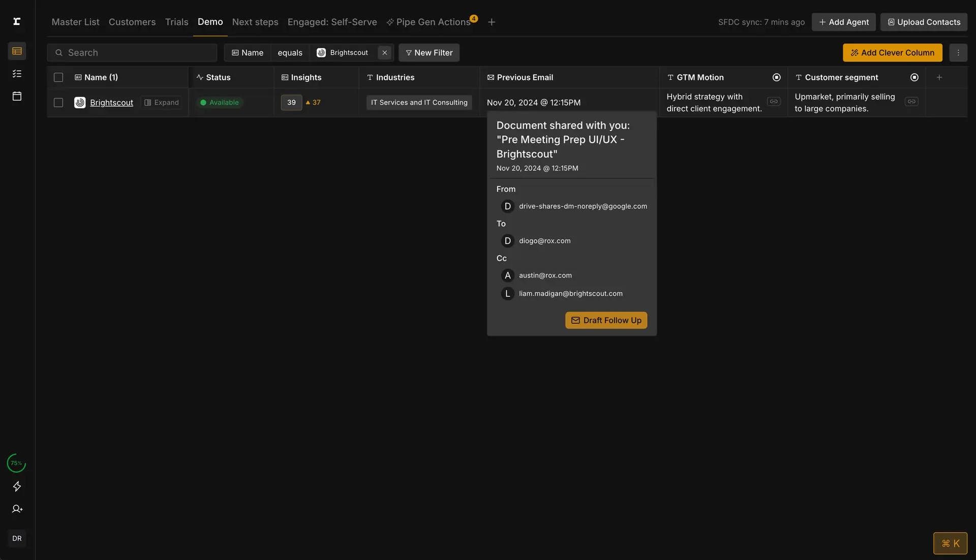Switch to the Customers tab
Viewport: 976px width, 560px height.
pos(132,22)
